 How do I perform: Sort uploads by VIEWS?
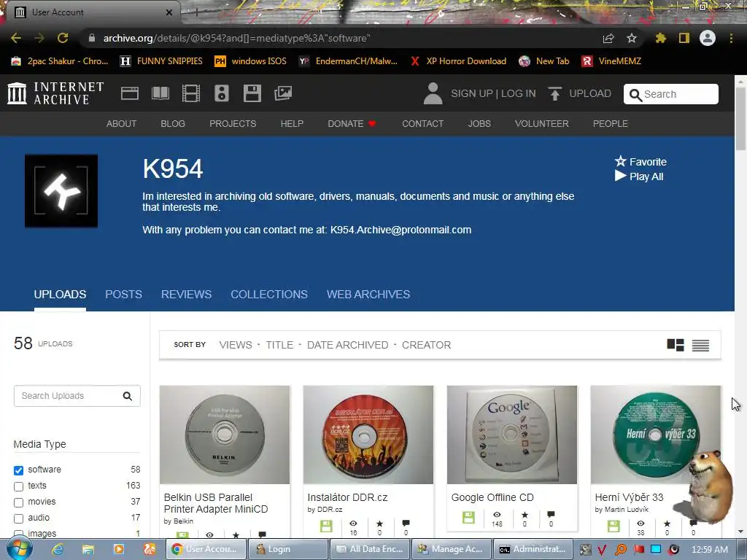[x=236, y=345]
